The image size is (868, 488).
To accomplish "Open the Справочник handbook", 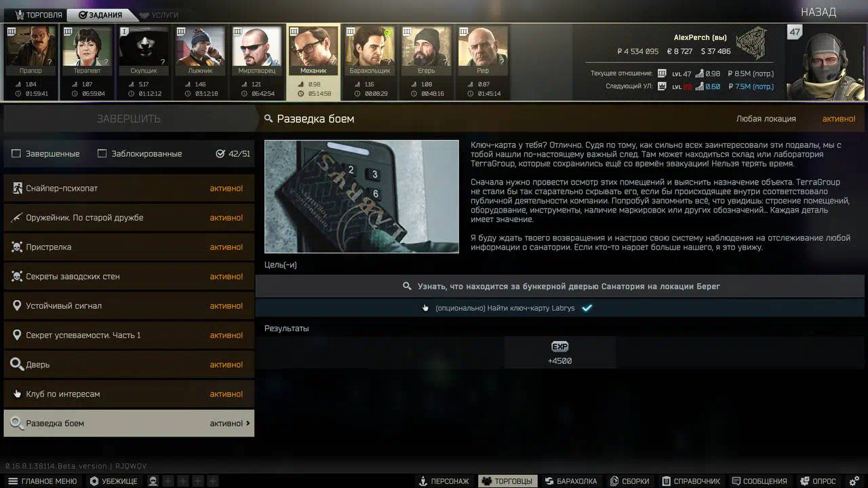I will click(690, 481).
